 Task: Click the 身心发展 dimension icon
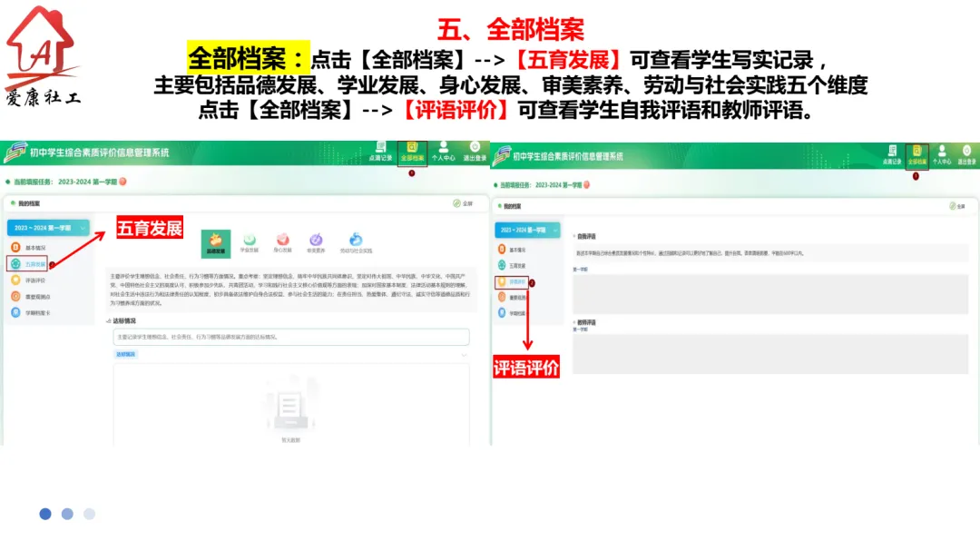(281, 241)
